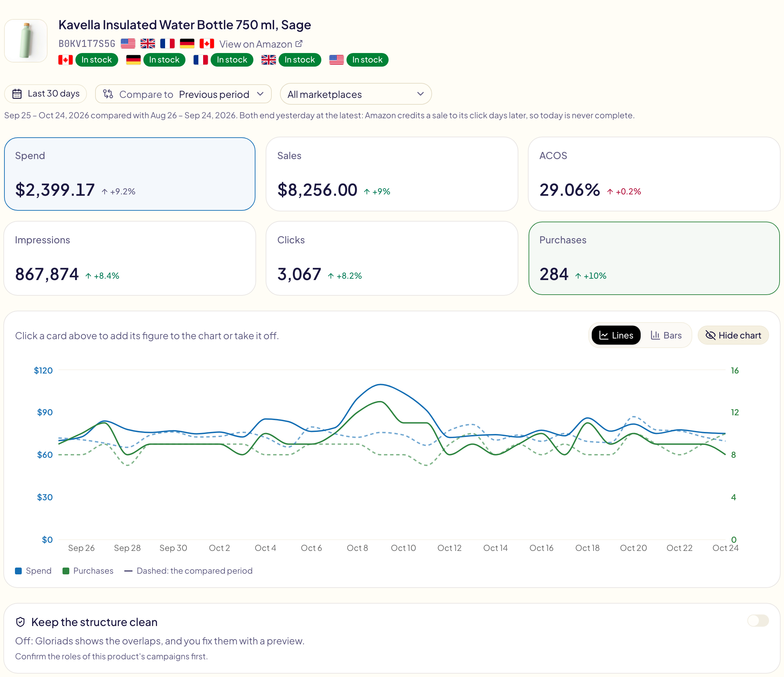Click the chevron on the All marketplaces selector
The width and height of the screenshot is (784, 677).
(421, 94)
